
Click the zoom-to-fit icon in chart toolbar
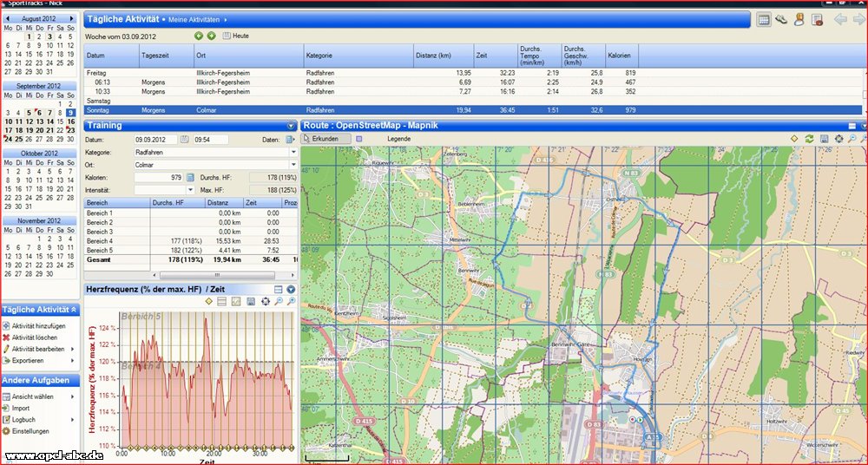(x=265, y=302)
